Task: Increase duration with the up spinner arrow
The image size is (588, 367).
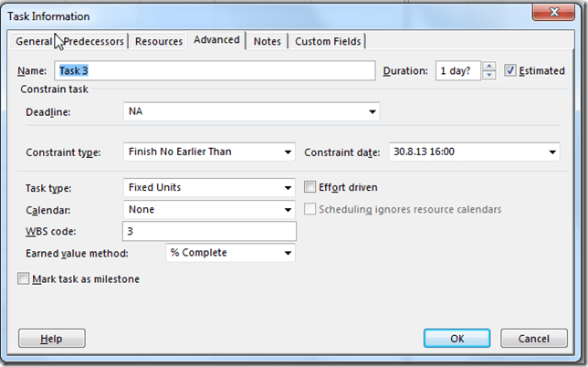Action: [489, 66]
